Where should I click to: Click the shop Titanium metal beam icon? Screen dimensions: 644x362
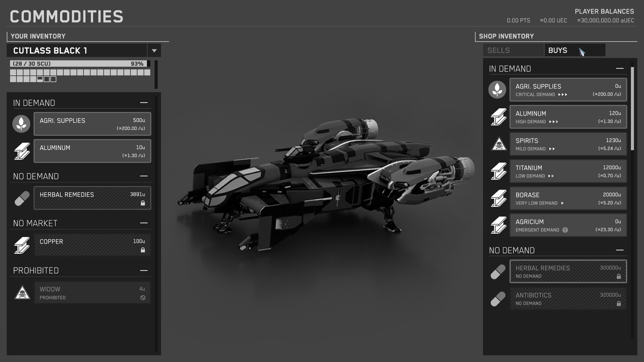pyautogui.click(x=499, y=171)
